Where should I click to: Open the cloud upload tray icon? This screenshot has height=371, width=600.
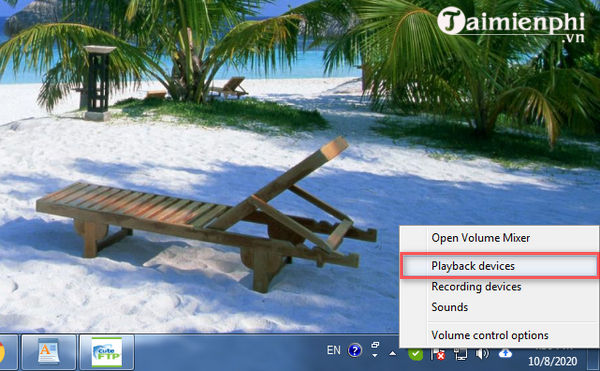click(505, 353)
